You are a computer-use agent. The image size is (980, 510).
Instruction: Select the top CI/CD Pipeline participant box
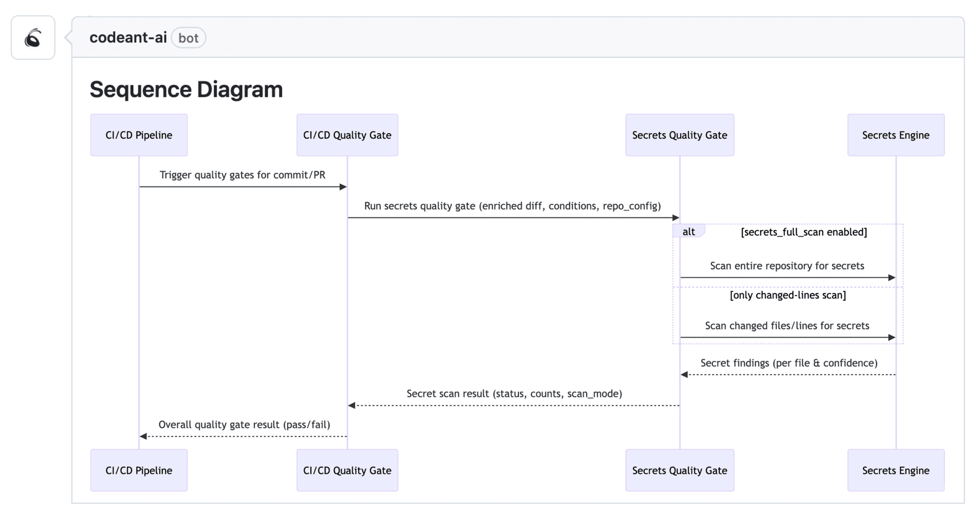point(139,135)
